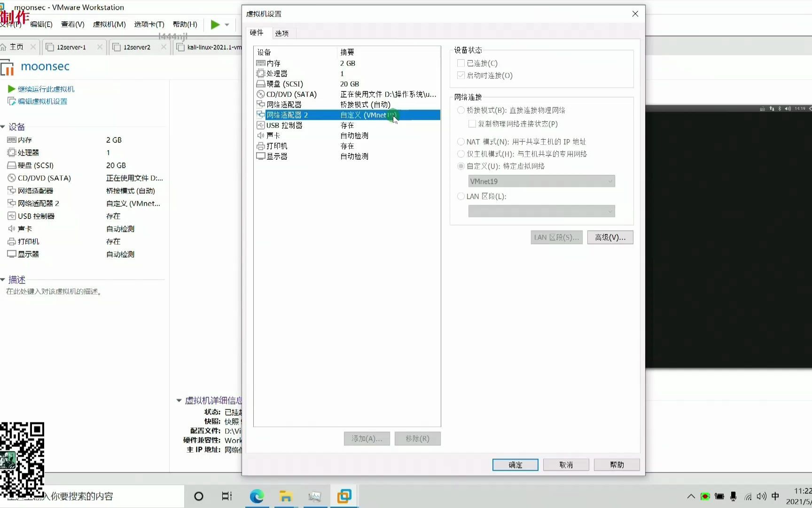Select the CD/DVD (SATA) row in the dialog's device list
The height and width of the screenshot is (508, 812).
[347, 94]
